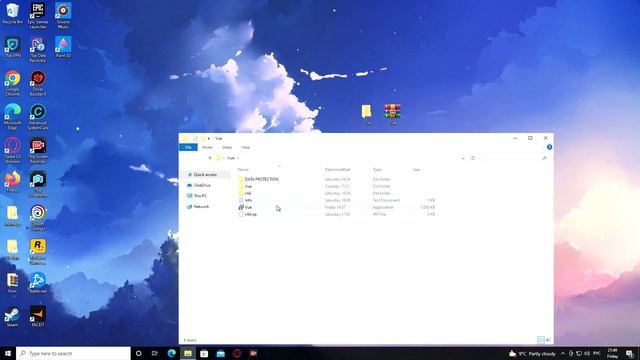Open the Quick Access Toolbar customize dropdown
The width and height of the screenshot is (640, 360).
tap(209, 138)
